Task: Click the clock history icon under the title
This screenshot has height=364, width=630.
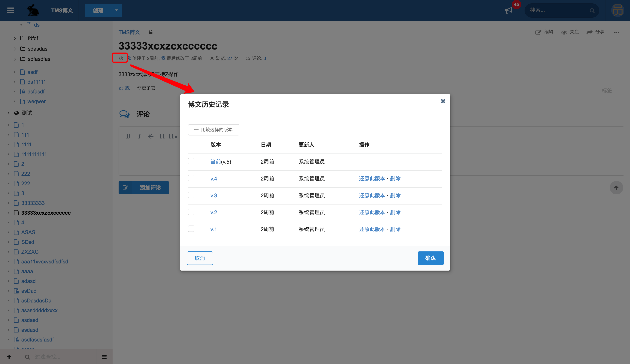Action: [x=121, y=58]
